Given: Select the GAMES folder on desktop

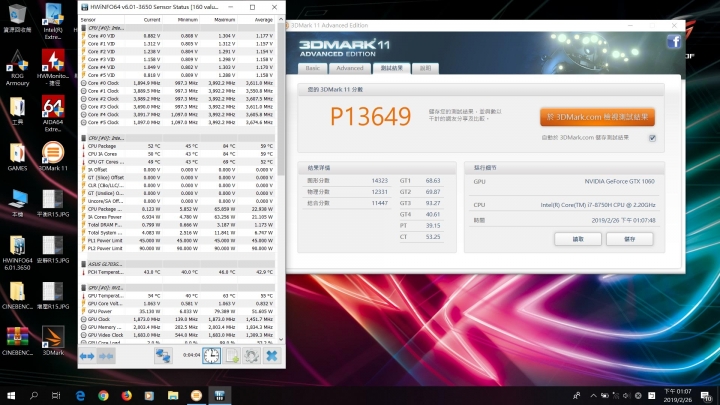Looking at the screenshot, I should [x=17, y=157].
